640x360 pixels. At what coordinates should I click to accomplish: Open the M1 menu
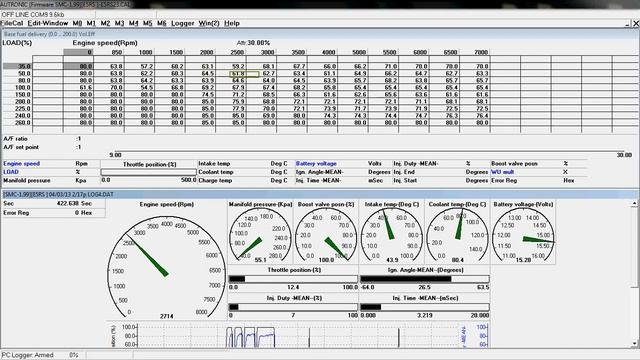pos(91,23)
